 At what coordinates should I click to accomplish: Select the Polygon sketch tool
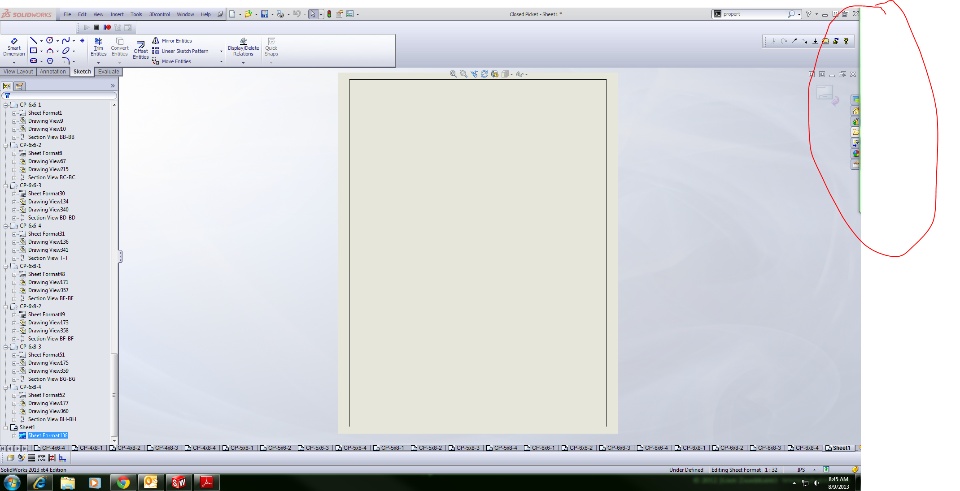(x=50, y=61)
